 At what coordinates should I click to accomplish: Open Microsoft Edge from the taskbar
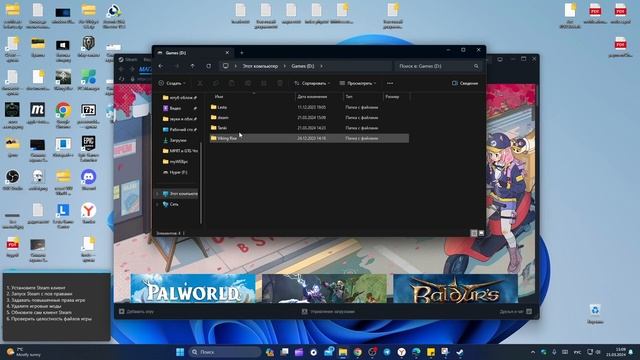[x=416, y=352]
